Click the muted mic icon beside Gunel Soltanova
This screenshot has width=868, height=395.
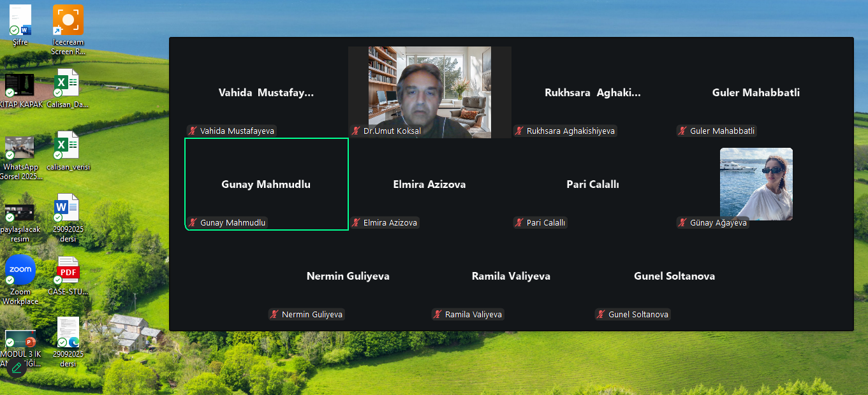600,314
